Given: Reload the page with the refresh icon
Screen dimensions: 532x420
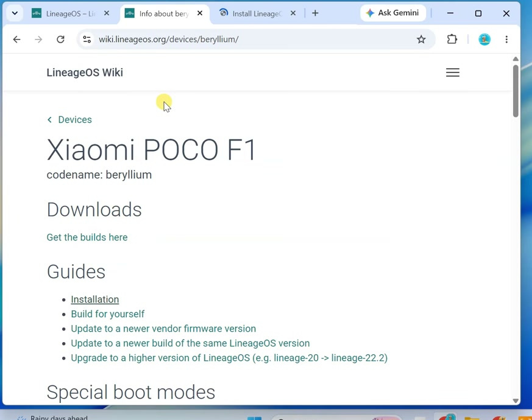Looking at the screenshot, I should coord(60,40).
